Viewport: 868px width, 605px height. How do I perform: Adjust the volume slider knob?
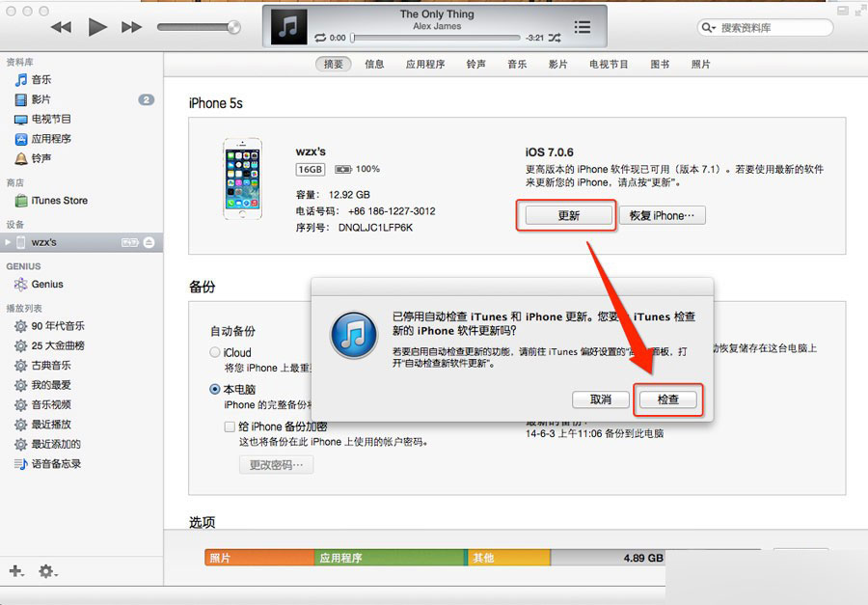[x=234, y=27]
